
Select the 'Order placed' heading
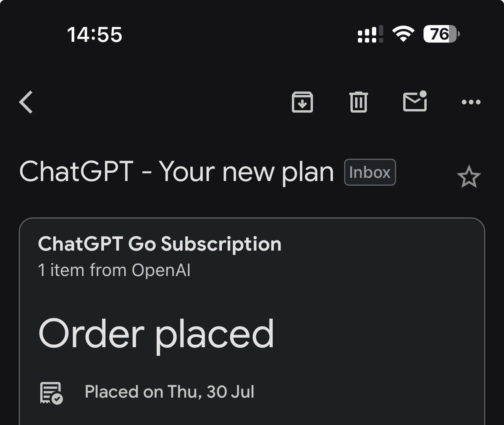156,334
